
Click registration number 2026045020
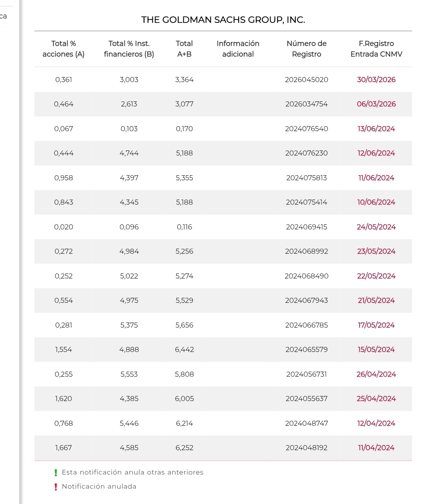[306, 80]
